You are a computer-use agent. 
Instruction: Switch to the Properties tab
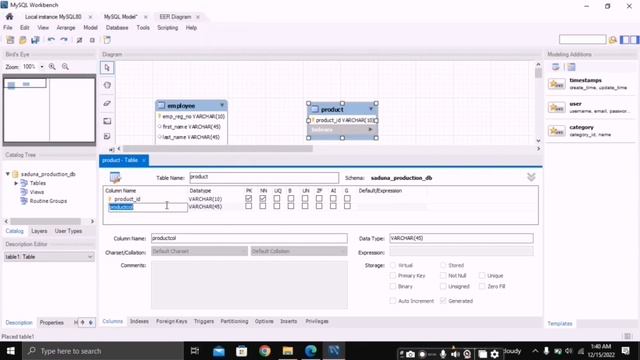coord(51,322)
